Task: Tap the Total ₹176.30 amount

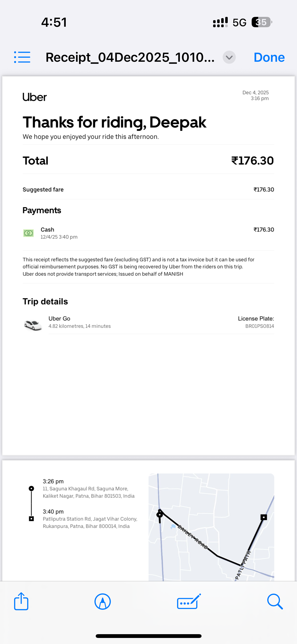Action: (252, 161)
